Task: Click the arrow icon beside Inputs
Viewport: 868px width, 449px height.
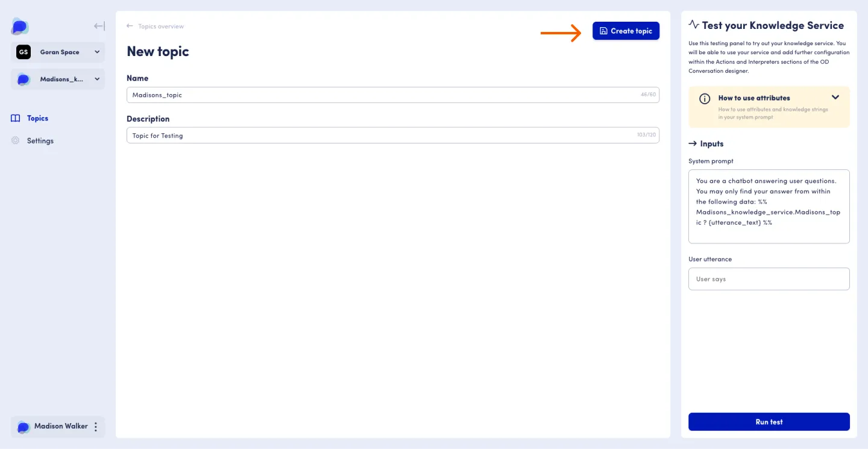Action: coord(693,143)
